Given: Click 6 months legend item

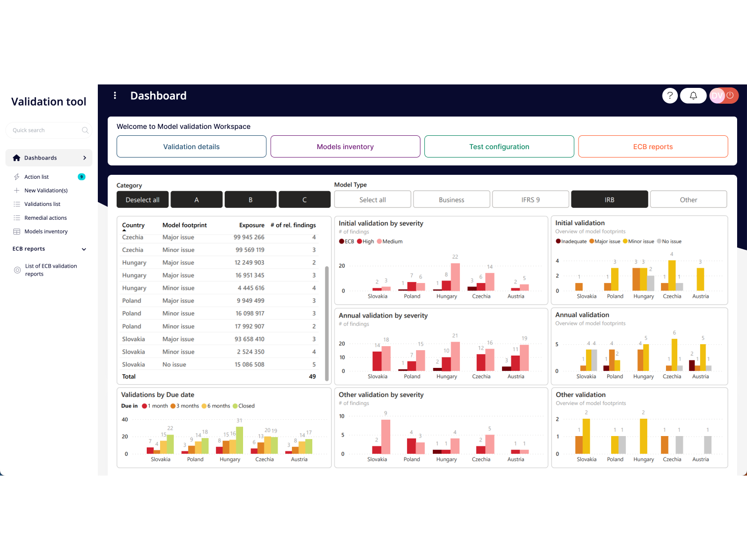Looking at the screenshot, I should (216, 406).
